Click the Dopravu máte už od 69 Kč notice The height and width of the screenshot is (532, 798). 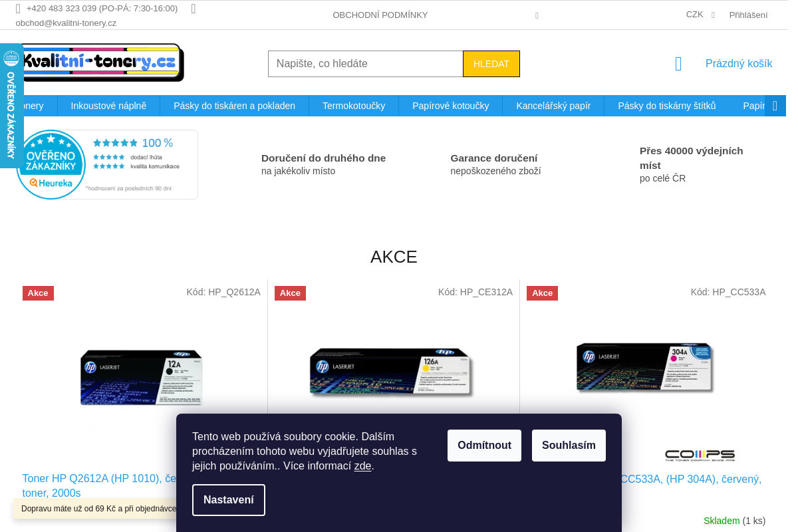[95, 509]
